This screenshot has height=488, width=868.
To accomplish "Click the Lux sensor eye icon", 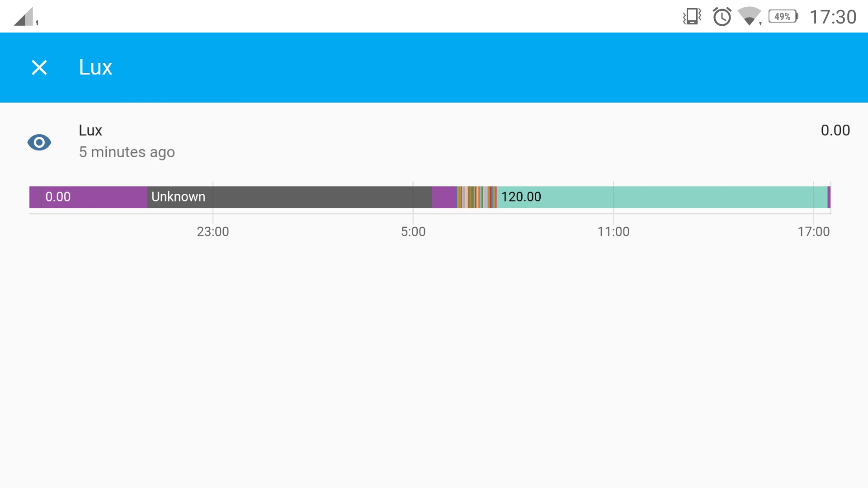I will pyautogui.click(x=39, y=142).
